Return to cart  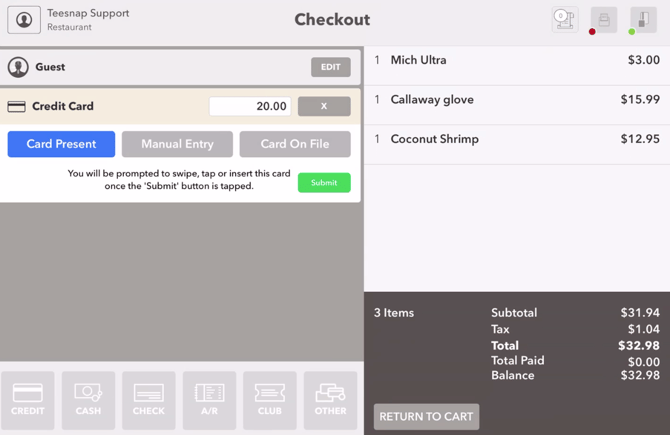pos(426,417)
